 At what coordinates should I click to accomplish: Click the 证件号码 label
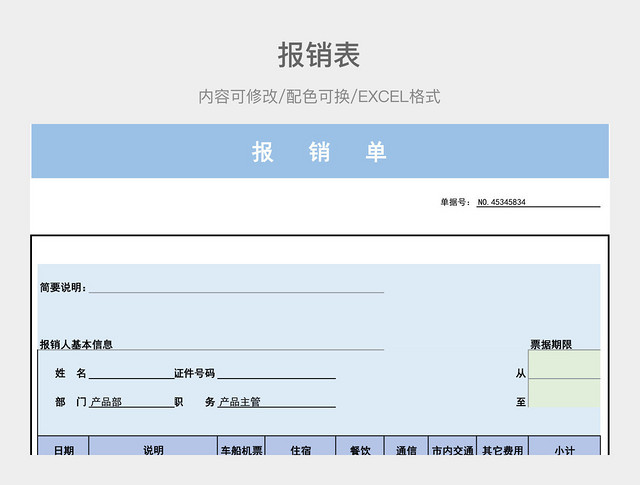pyautogui.click(x=194, y=373)
